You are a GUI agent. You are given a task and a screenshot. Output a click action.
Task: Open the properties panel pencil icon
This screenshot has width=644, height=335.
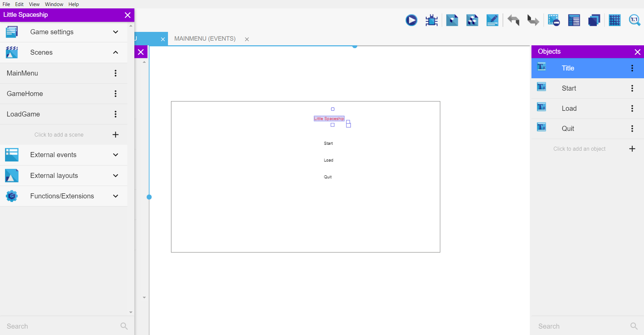tap(492, 20)
